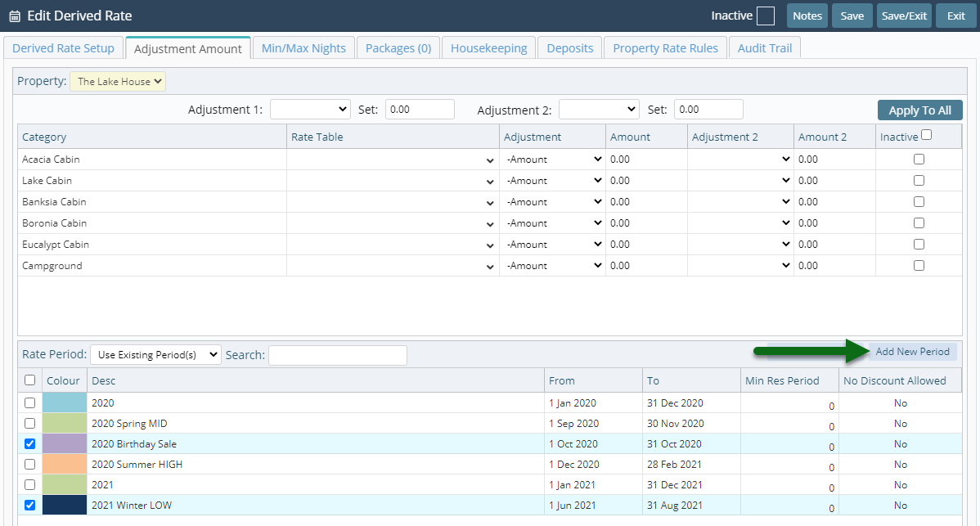This screenshot has width=980, height=526.
Task: Open Adjustment dropdown for Lake Cabin row
Action: tap(552, 181)
